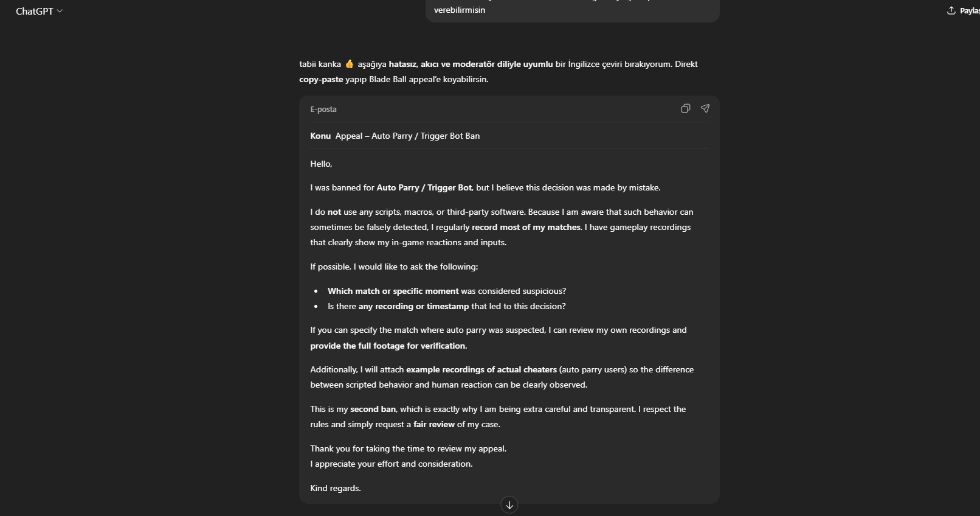Click the thumbs up emoji in the reply
The image size is (980, 516).
point(349,64)
